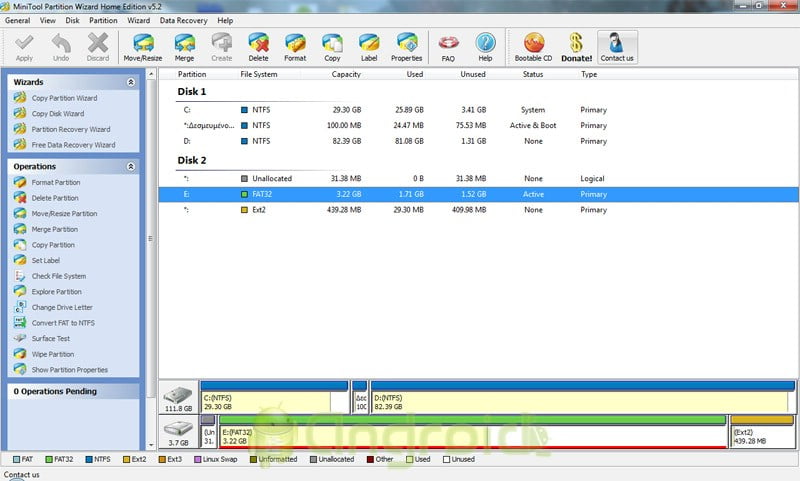Open the FAQ lifebuoy icon

pos(448,47)
